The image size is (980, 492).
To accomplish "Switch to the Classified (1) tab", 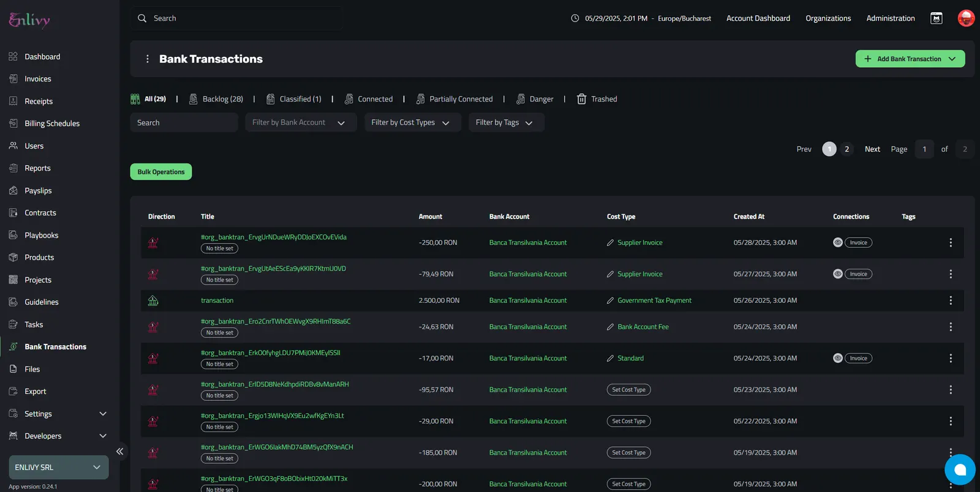I will [293, 99].
